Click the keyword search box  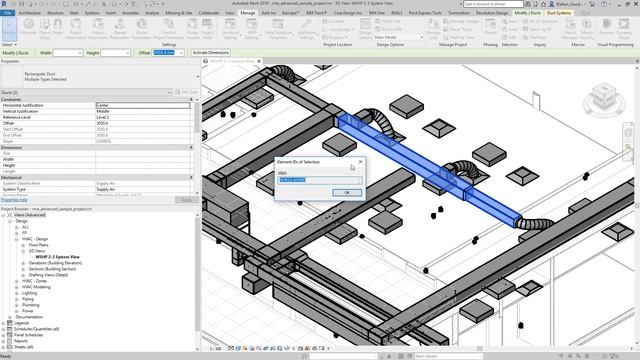[493, 4]
